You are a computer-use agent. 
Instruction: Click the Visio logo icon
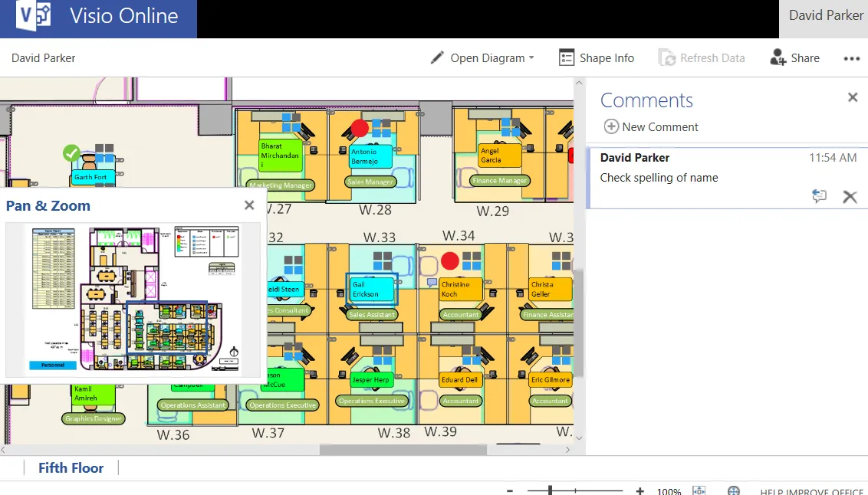33,15
